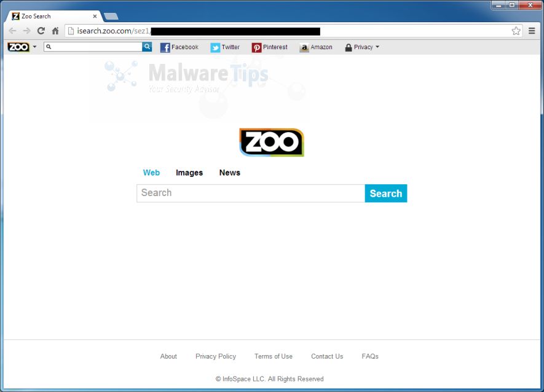544x392 pixels.
Task: Click the large ZOO logo
Action: tap(272, 142)
